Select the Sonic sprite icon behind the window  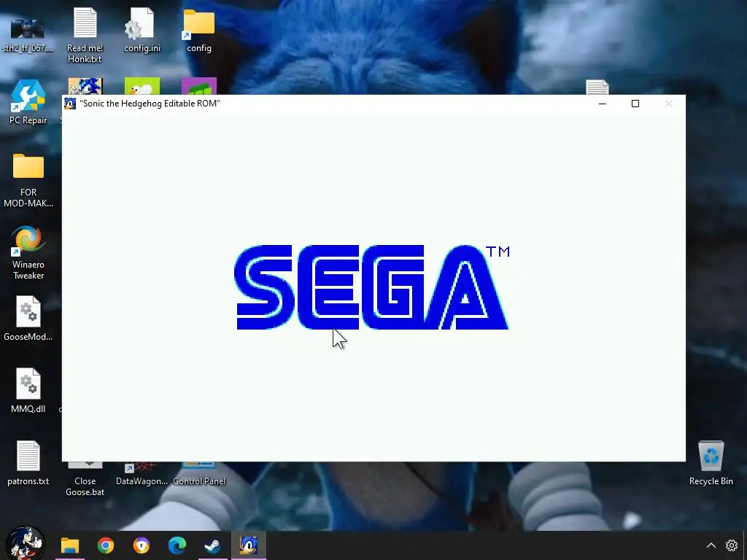85,86
